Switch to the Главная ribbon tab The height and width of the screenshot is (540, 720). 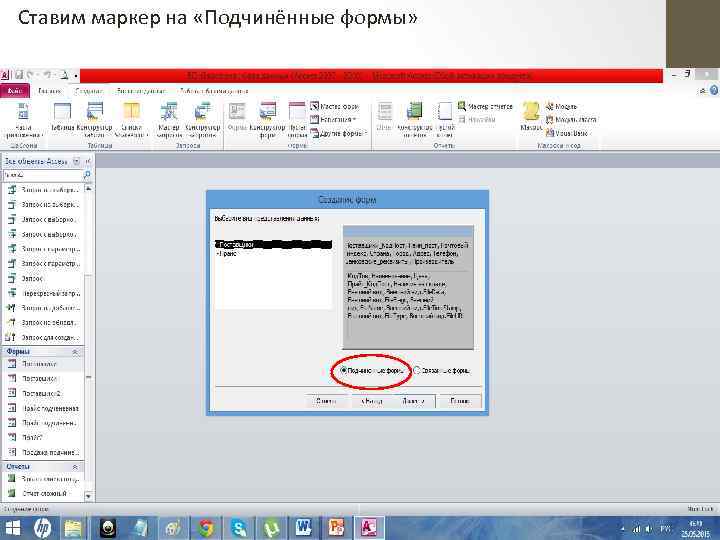click(x=49, y=91)
